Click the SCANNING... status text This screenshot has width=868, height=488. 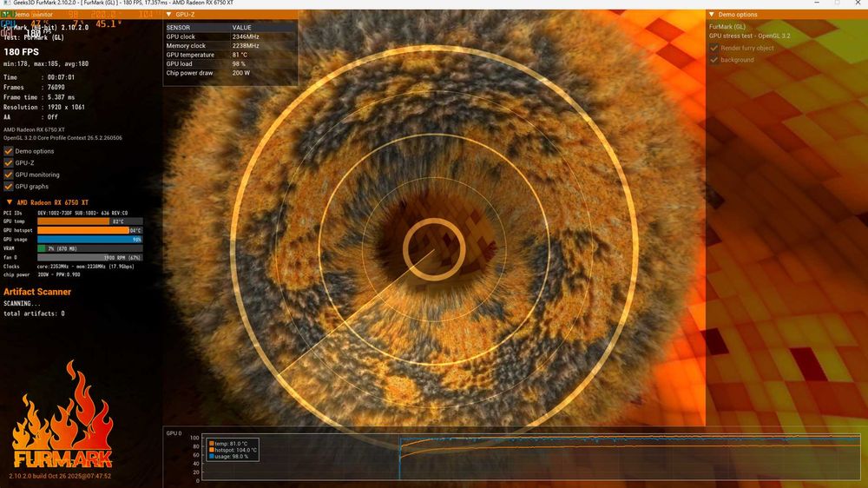tap(22, 304)
